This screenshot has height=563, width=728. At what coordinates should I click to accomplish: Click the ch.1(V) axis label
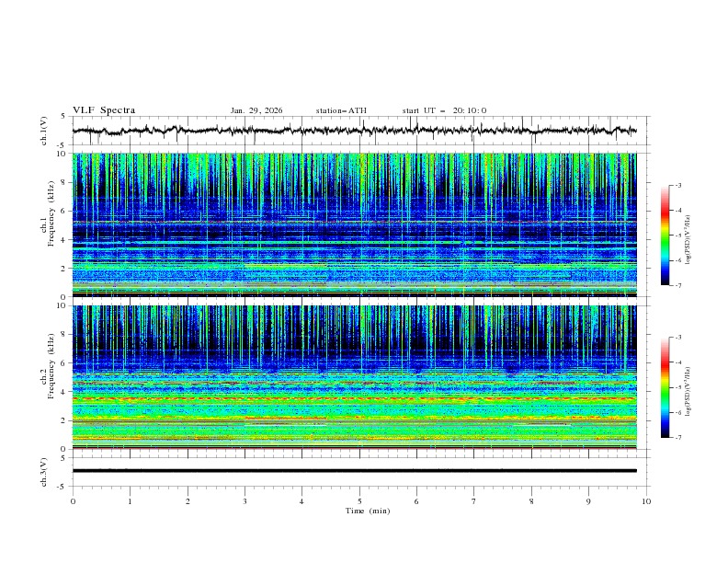click(43, 131)
